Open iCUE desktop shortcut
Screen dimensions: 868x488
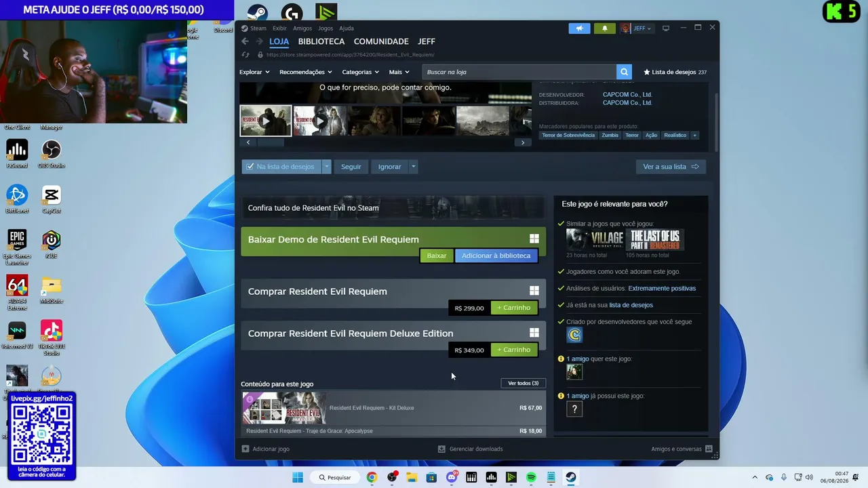[52, 245]
